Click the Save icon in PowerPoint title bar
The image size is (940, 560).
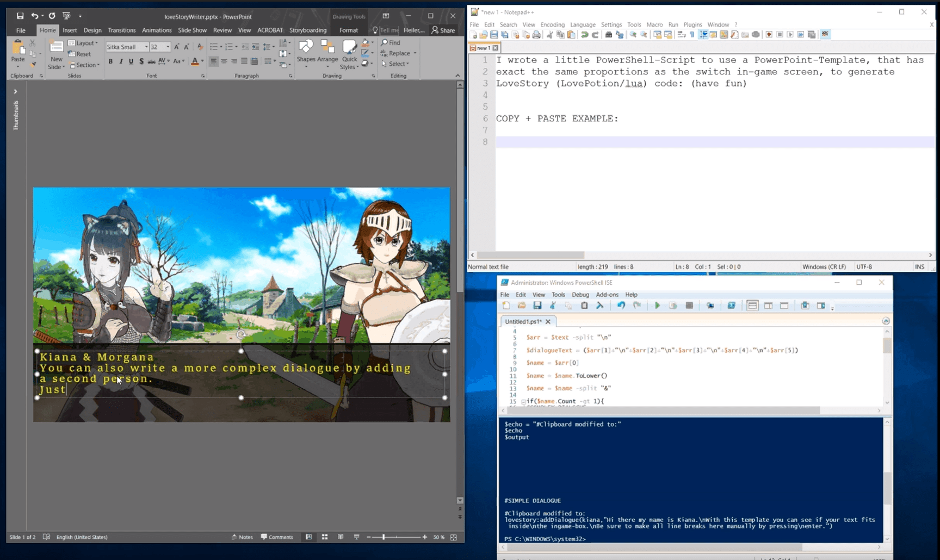pyautogui.click(x=20, y=16)
